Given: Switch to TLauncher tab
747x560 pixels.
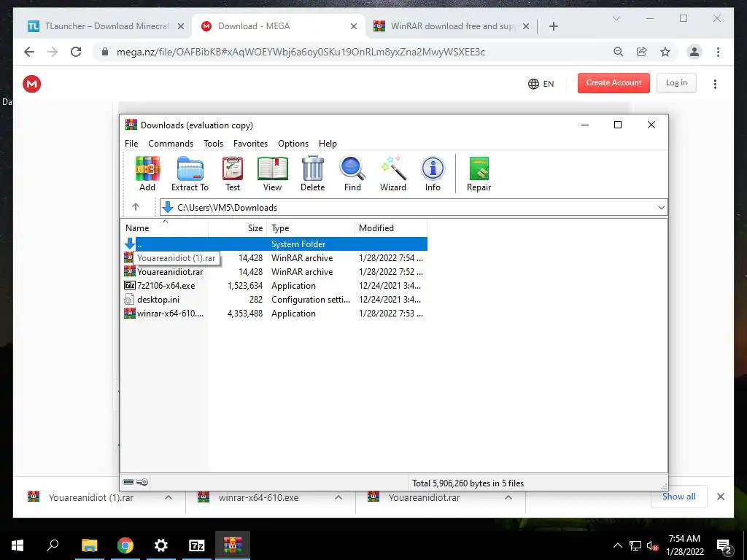Looking at the screenshot, I should pyautogui.click(x=107, y=26).
